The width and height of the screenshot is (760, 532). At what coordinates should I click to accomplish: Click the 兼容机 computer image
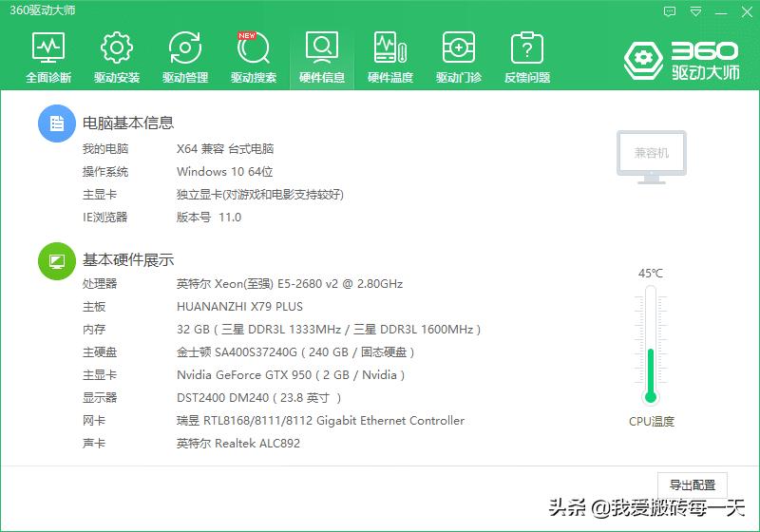coord(652,157)
